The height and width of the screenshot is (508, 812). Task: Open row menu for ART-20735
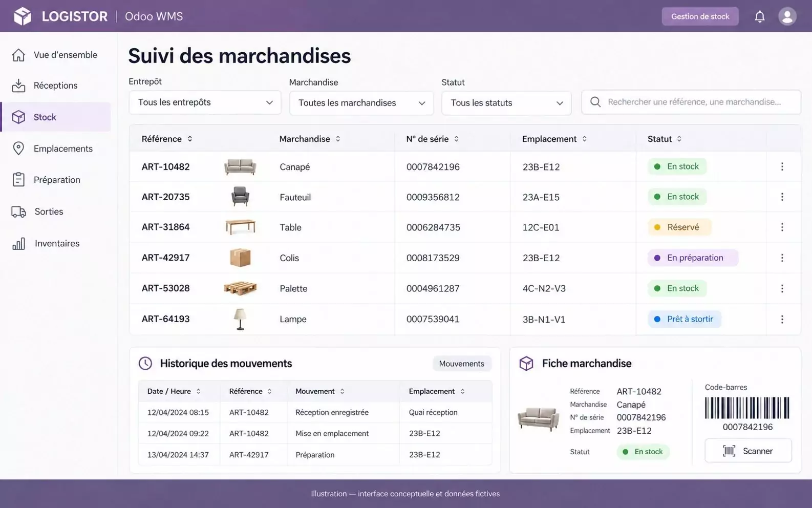pyautogui.click(x=782, y=197)
